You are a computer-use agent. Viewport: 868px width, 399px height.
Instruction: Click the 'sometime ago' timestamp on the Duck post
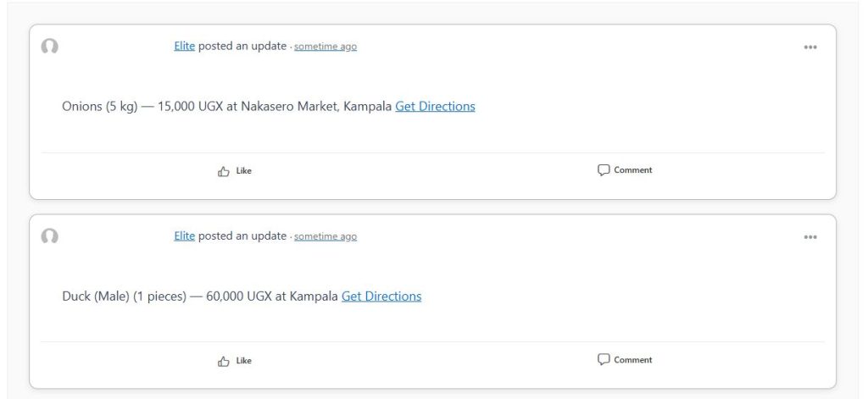pos(325,236)
